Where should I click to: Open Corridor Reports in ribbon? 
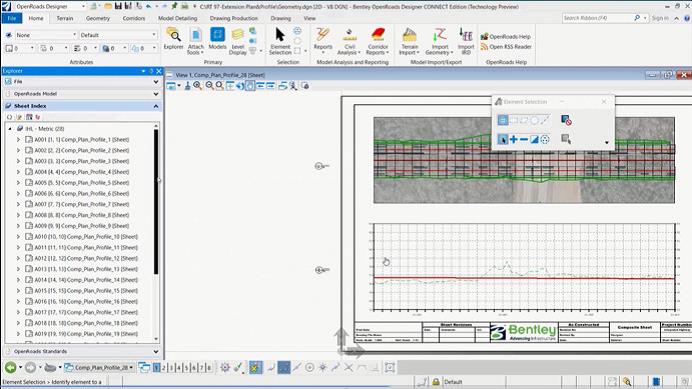click(x=378, y=41)
